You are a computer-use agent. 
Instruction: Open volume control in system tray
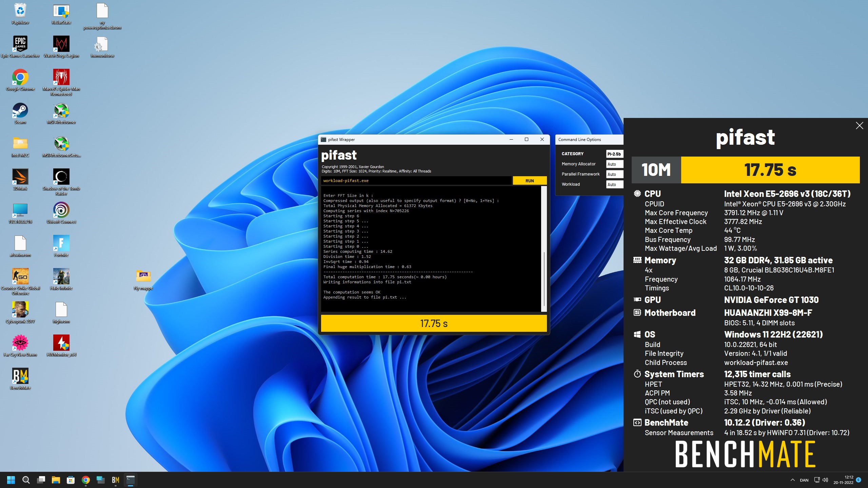pos(825,480)
